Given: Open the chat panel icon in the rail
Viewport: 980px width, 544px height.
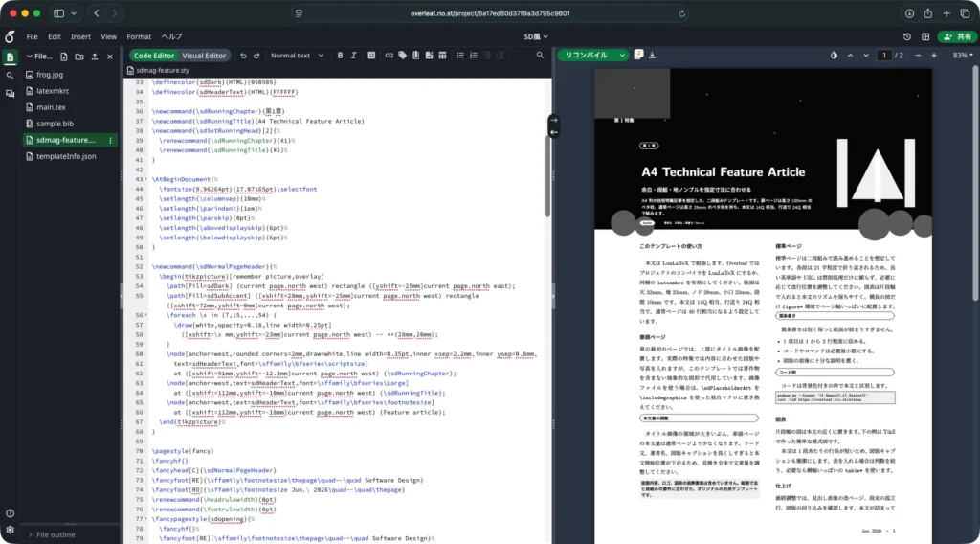Looking at the screenshot, I should coord(10,93).
